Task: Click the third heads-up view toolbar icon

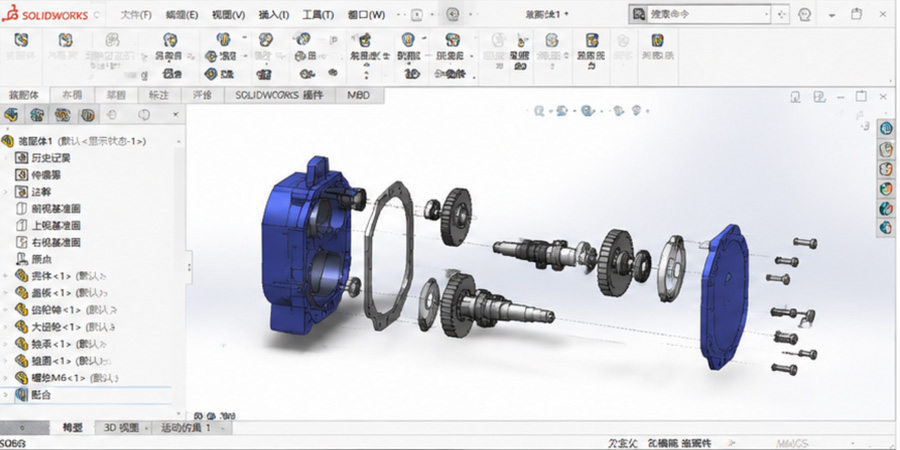Action: point(587,111)
